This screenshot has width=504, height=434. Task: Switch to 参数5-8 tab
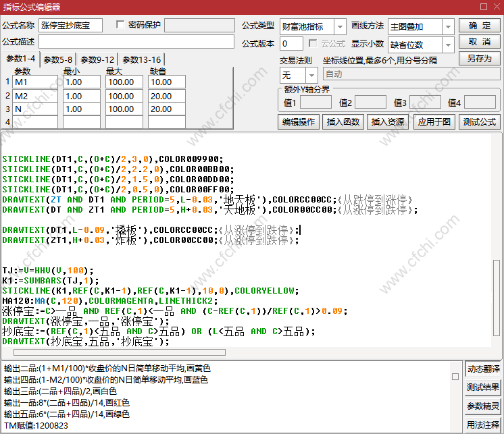pyautogui.click(x=58, y=59)
